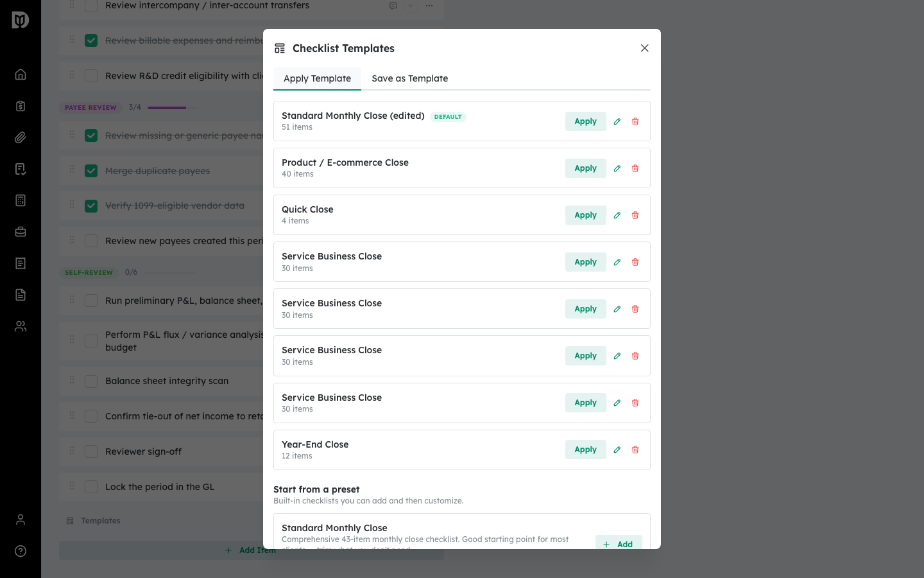Apply the Product / E-commerce Close template
The image size is (924, 578).
click(x=586, y=168)
